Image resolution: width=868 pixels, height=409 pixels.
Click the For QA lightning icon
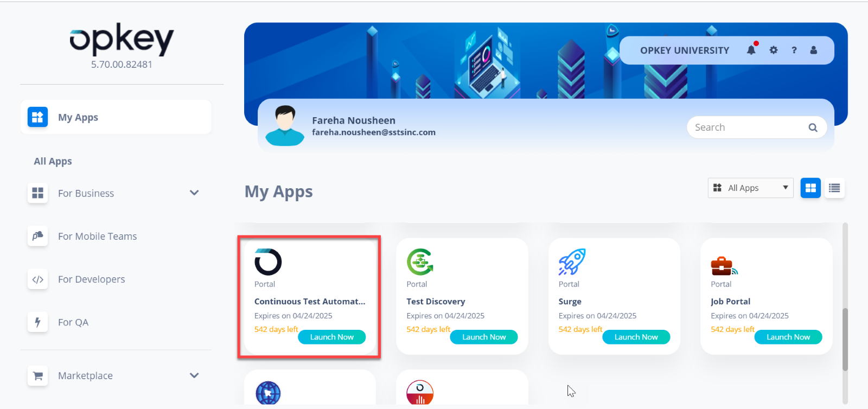pyautogui.click(x=37, y=322)
